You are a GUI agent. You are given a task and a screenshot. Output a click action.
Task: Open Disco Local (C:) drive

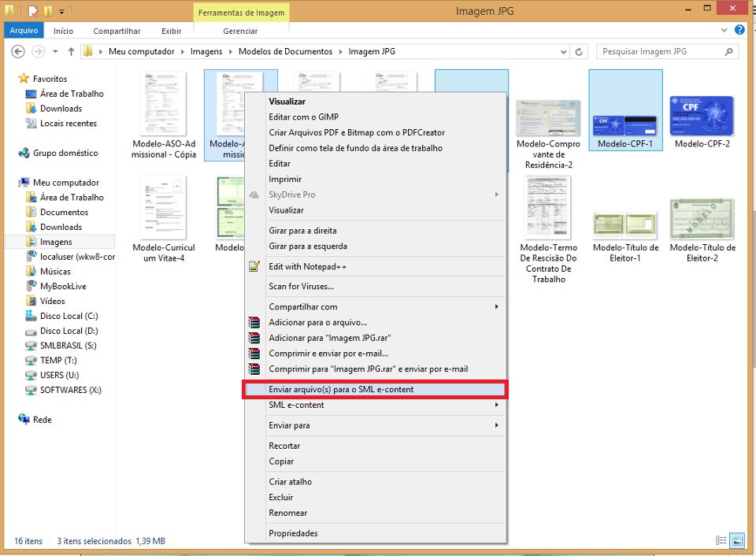click(69, 316)
